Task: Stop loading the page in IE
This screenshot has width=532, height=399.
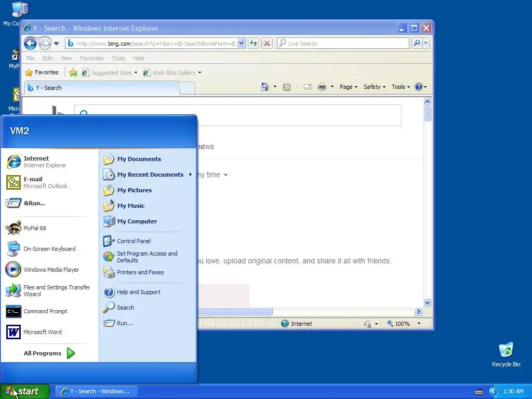Action: pos(267,43)
